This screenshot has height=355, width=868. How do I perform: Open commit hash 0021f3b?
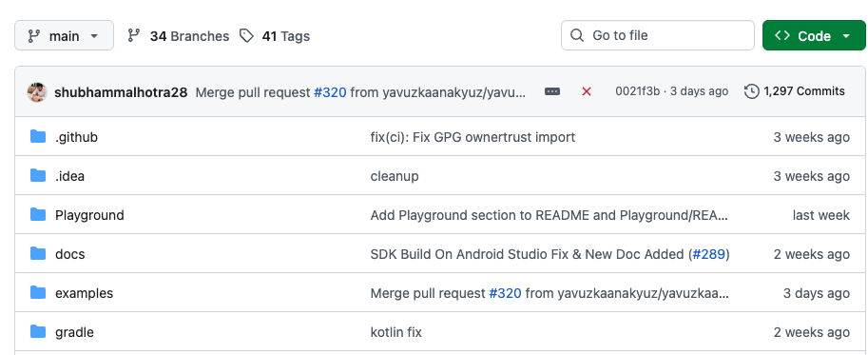pos(637,91)
